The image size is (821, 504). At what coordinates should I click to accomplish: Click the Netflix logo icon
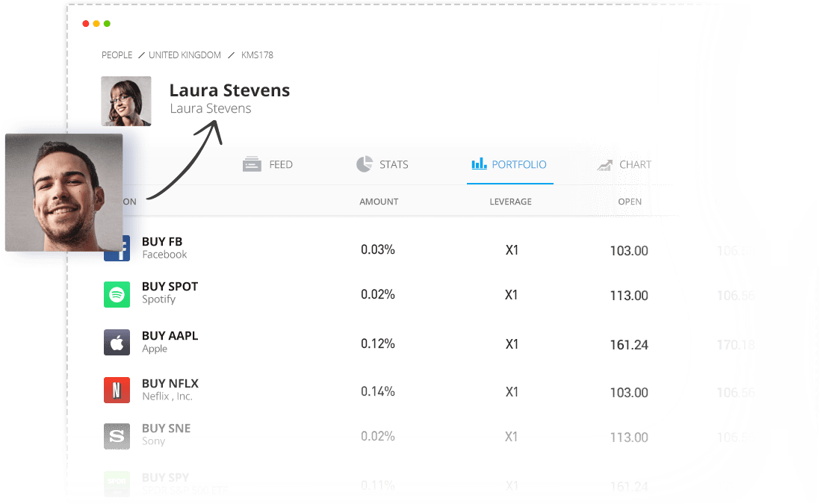117,391
